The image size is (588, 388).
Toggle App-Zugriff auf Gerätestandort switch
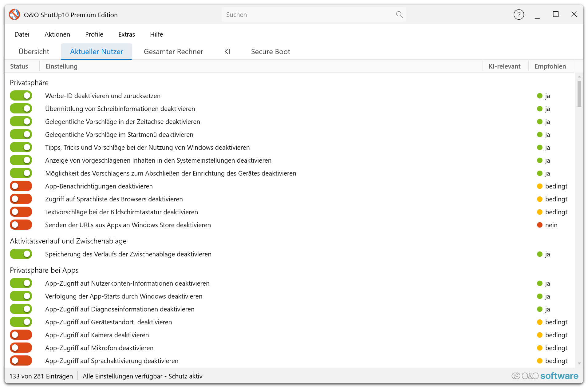21,322
